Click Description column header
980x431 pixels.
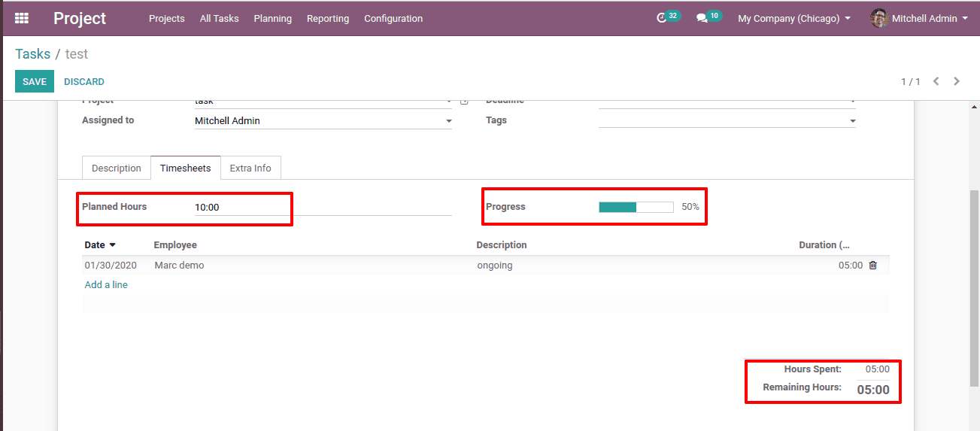pyautogui.click(x=502, y=245)
